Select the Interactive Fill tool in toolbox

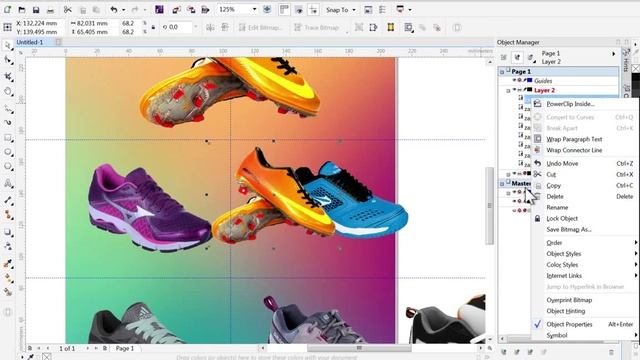click(x=8, y=278)
